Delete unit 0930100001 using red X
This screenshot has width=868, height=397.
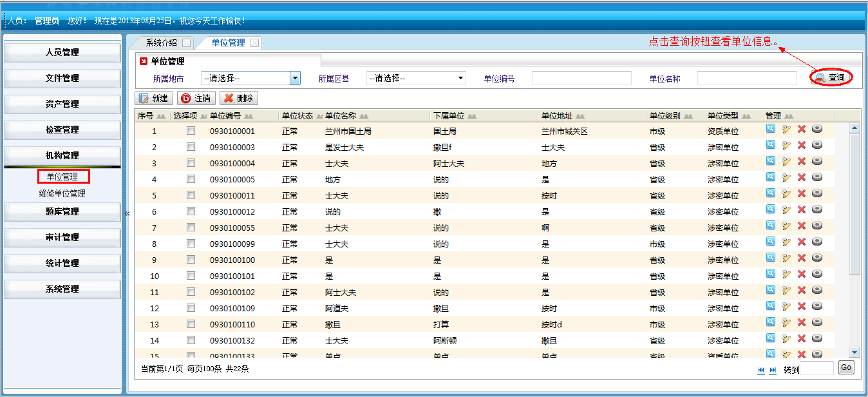pos(802,129)
